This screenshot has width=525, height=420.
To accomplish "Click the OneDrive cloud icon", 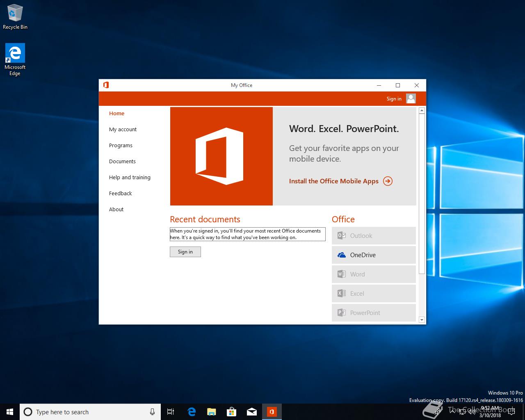I will tap(341, 255).
